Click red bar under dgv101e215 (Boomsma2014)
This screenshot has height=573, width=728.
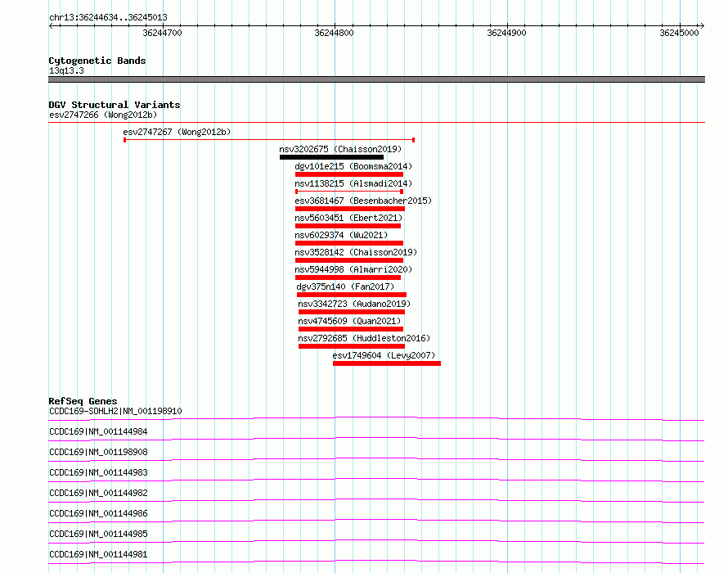pos(349,174)
